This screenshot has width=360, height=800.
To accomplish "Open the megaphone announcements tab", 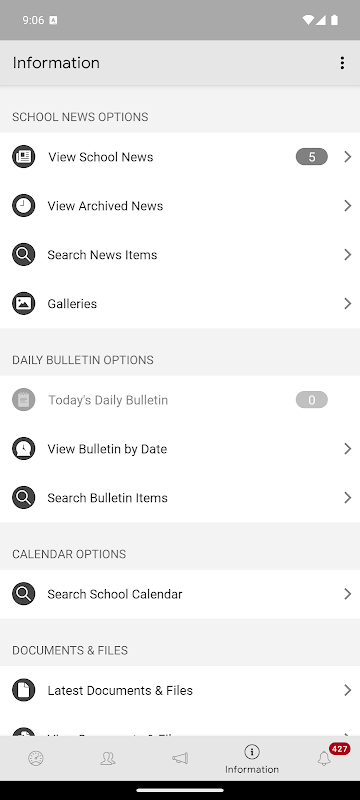I will (x=180, y=758).
